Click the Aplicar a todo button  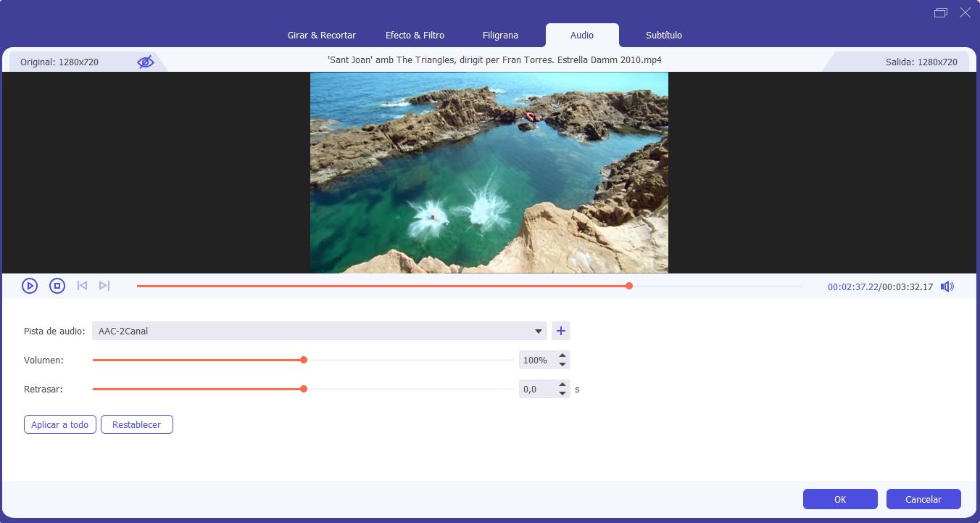pos(60,424)
